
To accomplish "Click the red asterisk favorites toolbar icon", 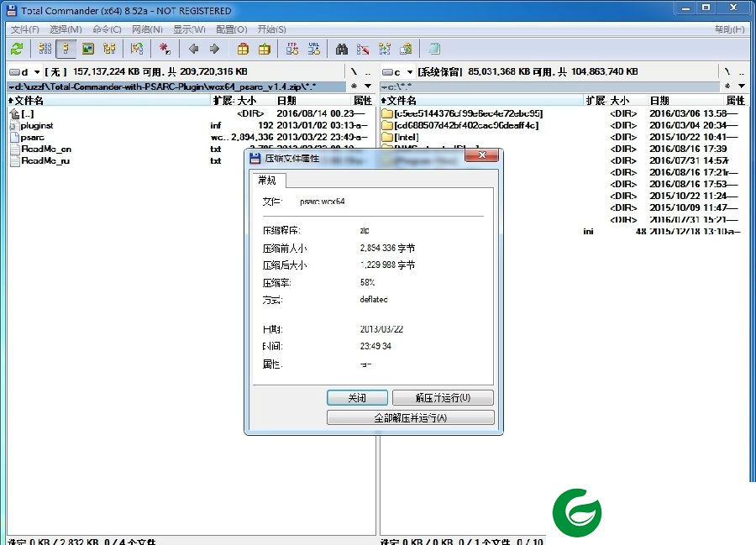I will pyautogui.click(x=165, y=49).
